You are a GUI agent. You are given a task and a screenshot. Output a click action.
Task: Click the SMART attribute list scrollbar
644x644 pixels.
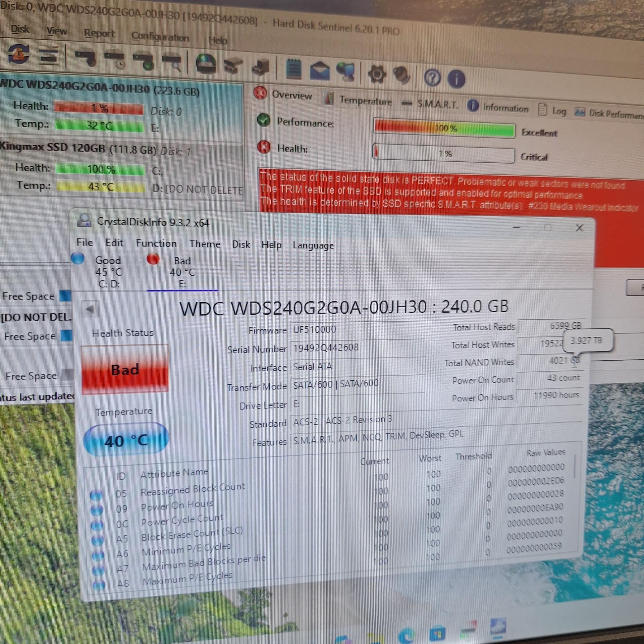click(576, 467)
